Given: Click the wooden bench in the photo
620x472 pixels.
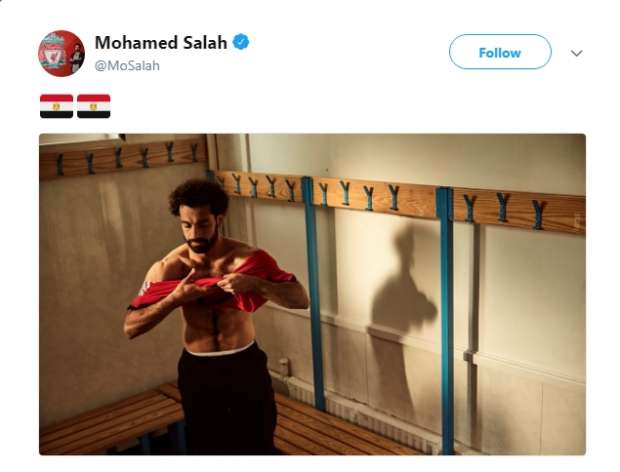Looking at the screenshot, I should click(111, 419).
